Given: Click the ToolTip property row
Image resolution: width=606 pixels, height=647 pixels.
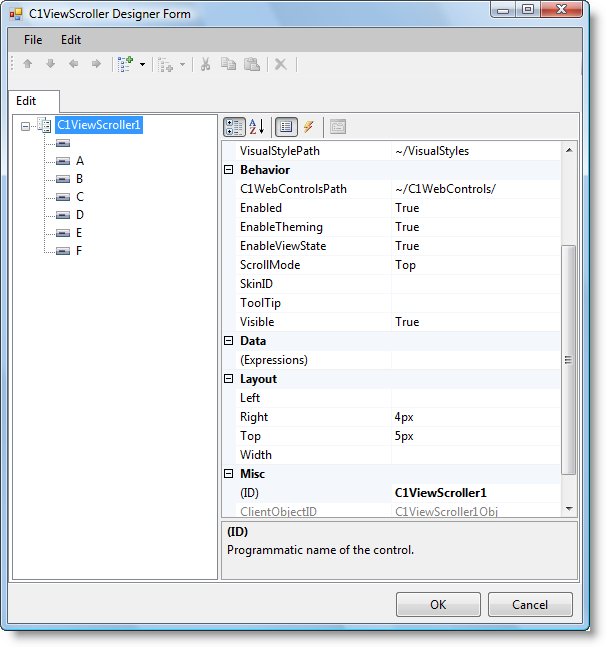Looking at the screenshot, I should pos(398,303).
